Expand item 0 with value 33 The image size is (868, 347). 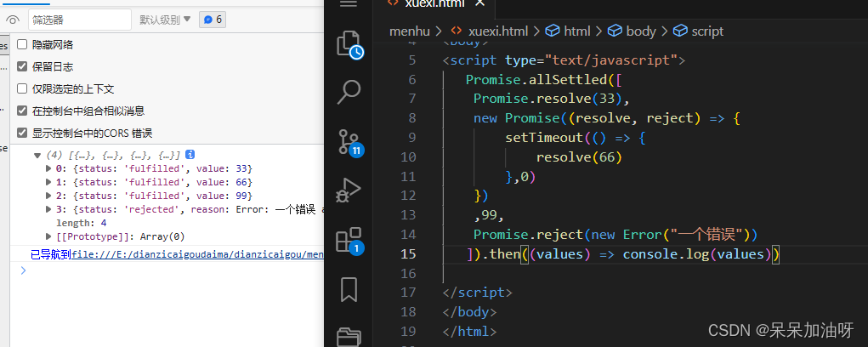coord(48,168)
